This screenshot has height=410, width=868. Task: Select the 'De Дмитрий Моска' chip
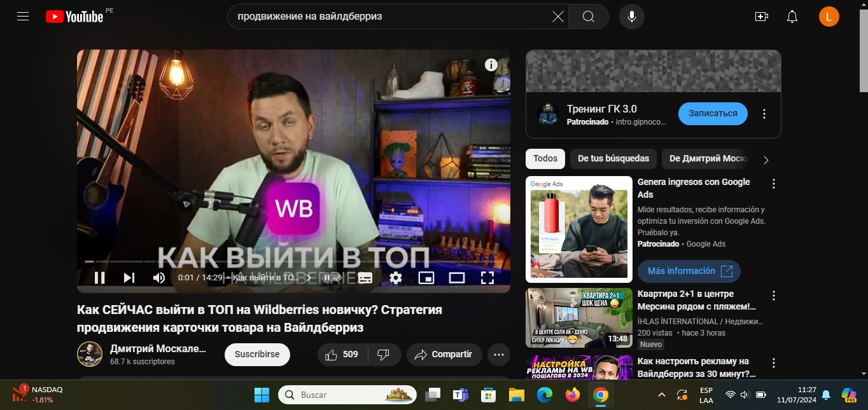point(707,159)
